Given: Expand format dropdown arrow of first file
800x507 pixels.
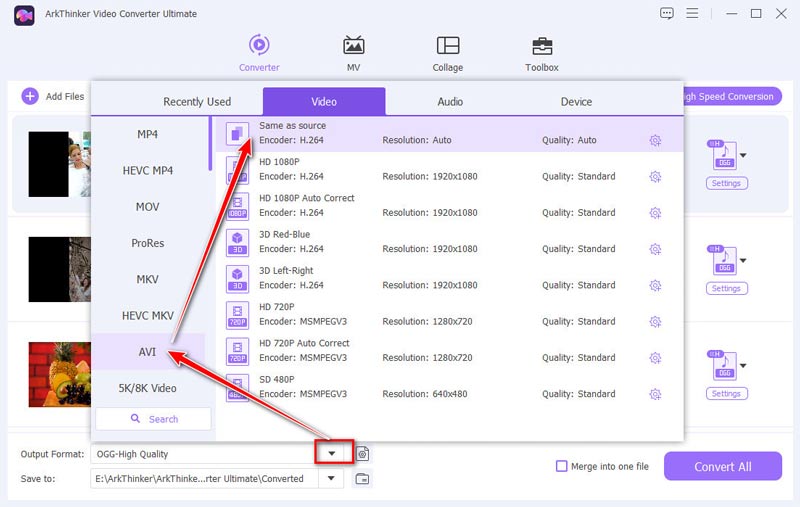Looking at the screenshot, I should (x=743, y=156).
